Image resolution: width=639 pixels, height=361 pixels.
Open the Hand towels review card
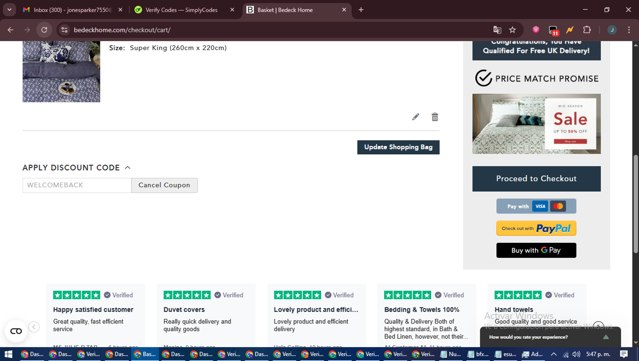(537, 316)
